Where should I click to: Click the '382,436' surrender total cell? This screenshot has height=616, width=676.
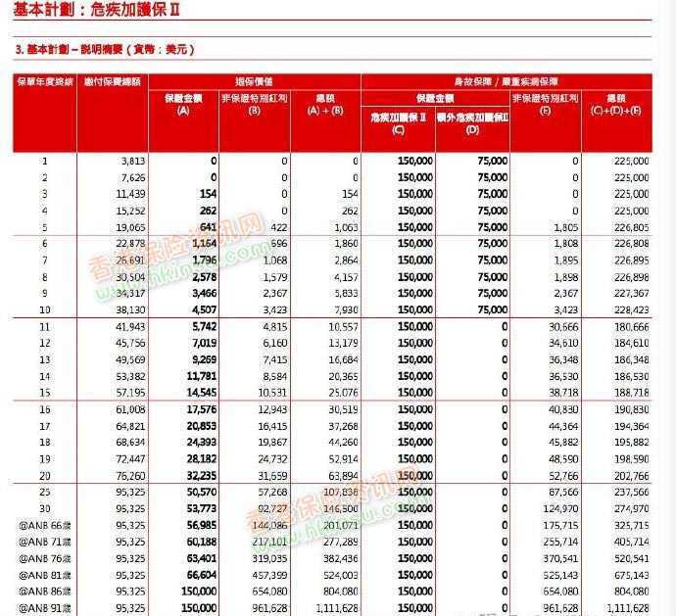pyautogui.click(x=341, y=558)
